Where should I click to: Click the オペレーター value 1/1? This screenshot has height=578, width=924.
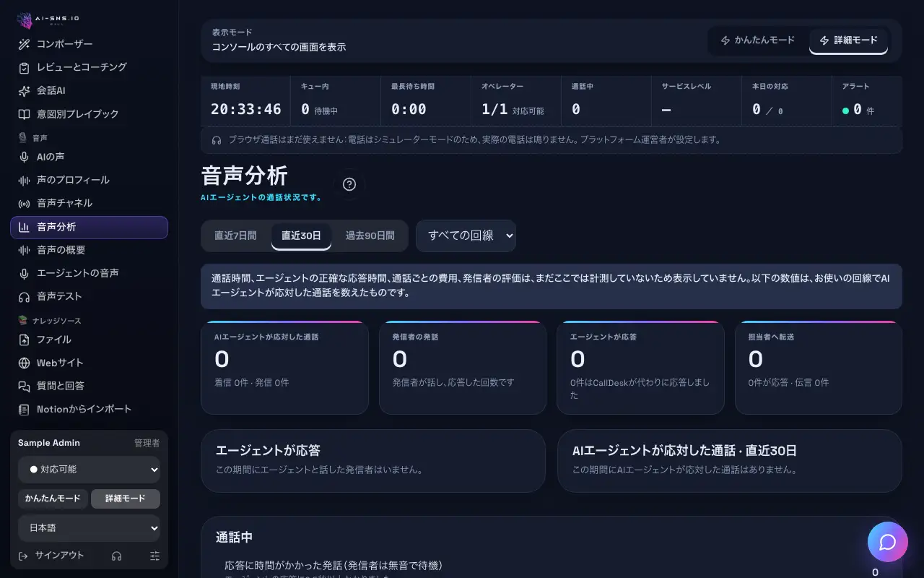coord(495,110)
